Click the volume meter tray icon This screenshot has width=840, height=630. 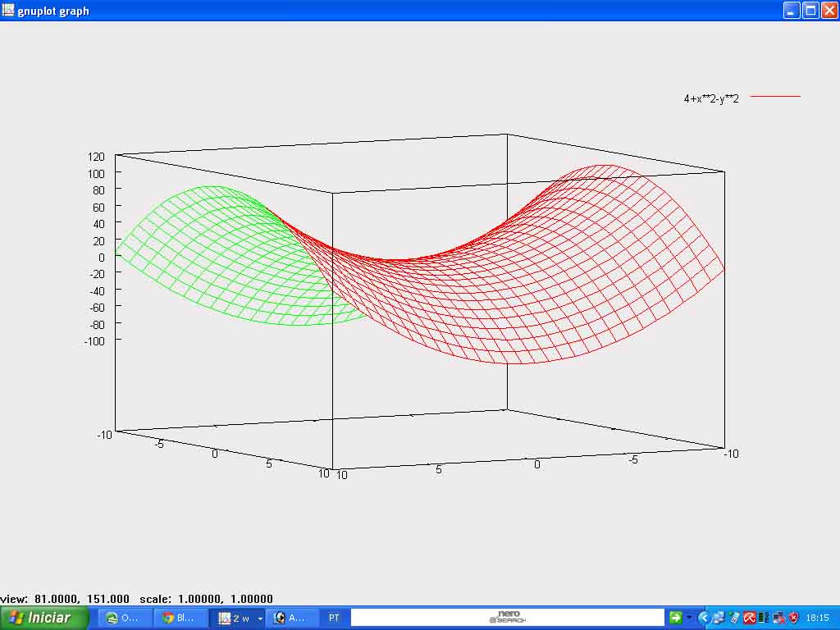(762, 618)
